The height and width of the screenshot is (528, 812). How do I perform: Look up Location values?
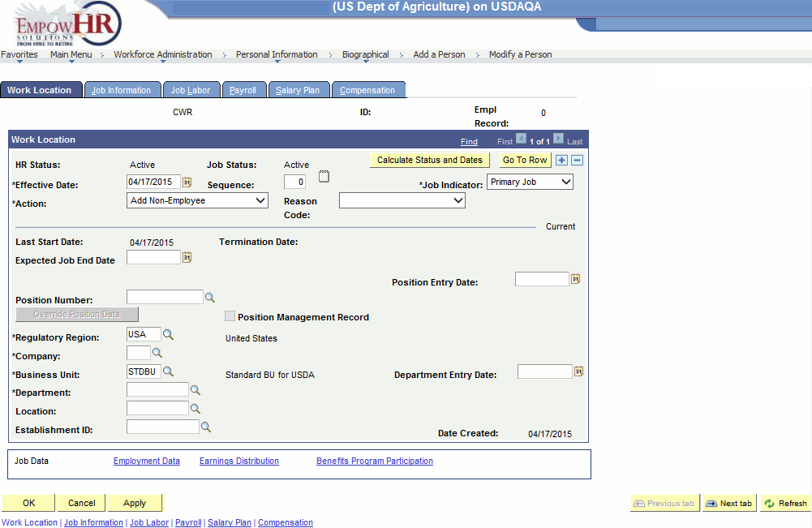195,409
